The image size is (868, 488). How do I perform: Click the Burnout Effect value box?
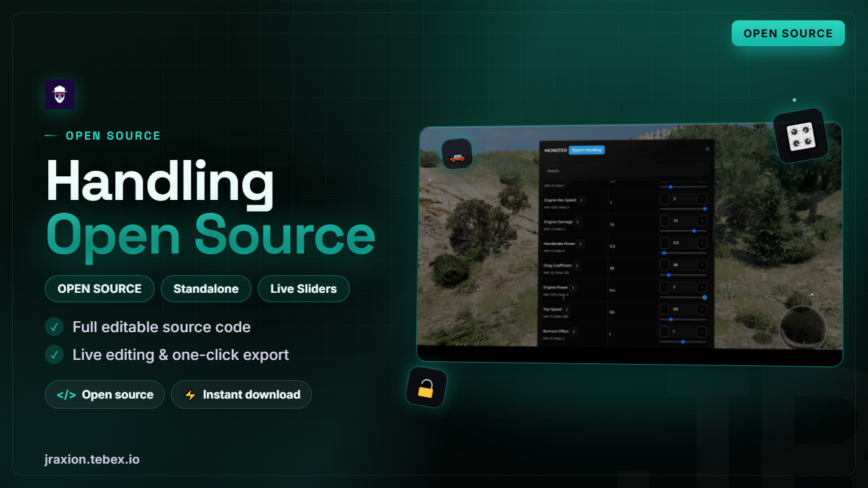pos(683,331)
